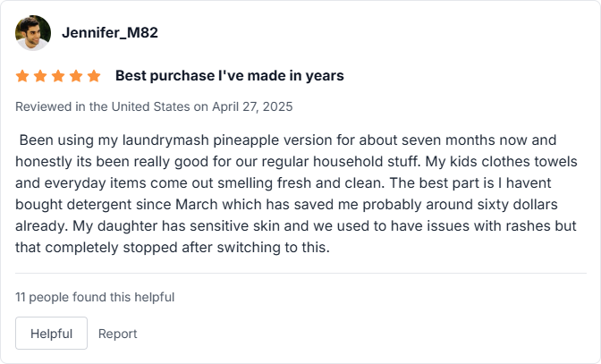Click "11 people found this helpful" text
The image size is (601, 364).
coord(95,297)
